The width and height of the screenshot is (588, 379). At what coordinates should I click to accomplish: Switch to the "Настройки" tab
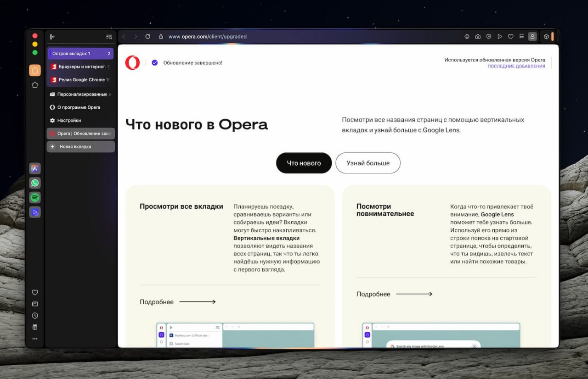(x=80, y=120)
